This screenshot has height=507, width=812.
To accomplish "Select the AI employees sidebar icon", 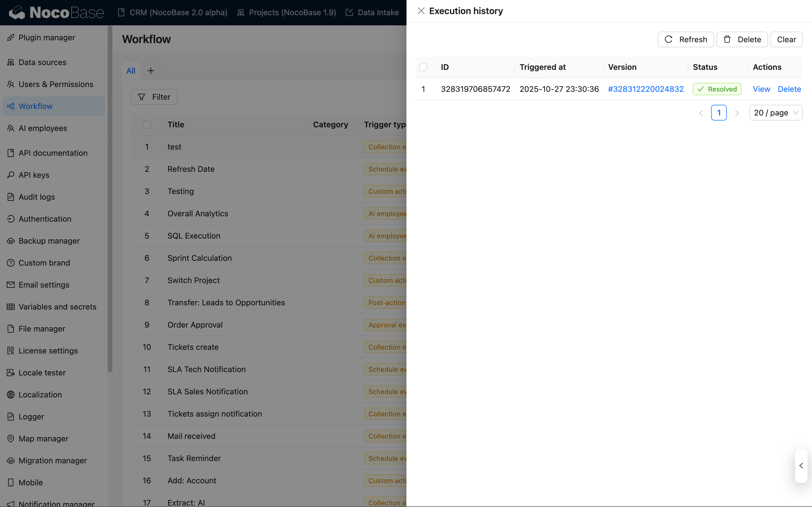I will [x=10, y=128].
